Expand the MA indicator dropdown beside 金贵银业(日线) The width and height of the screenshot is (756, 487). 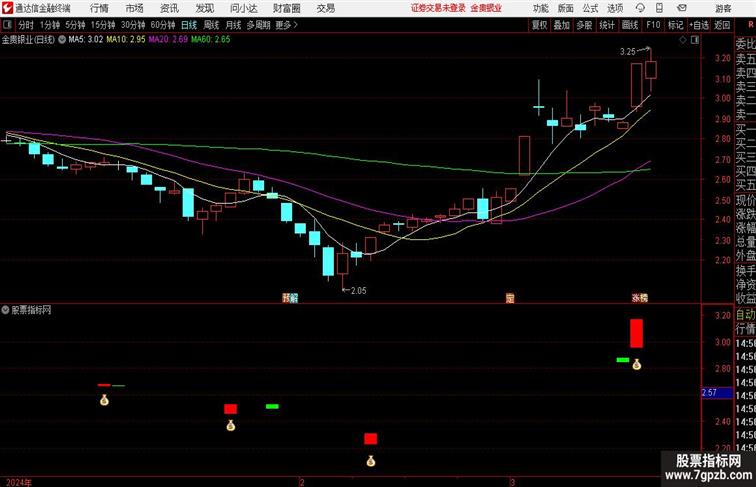[x=62, y=40]
